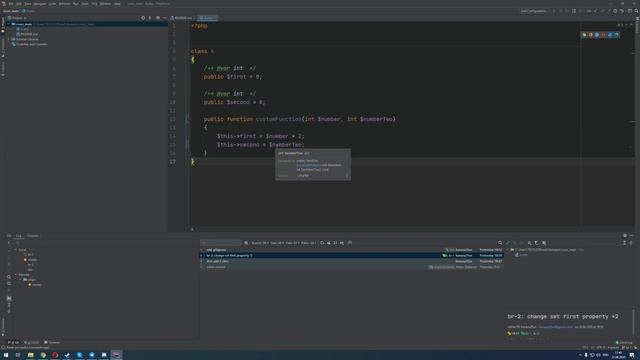Viewport: 640px width, 360px height.
Task: Click the Git log search field
Action: (221, 243)
